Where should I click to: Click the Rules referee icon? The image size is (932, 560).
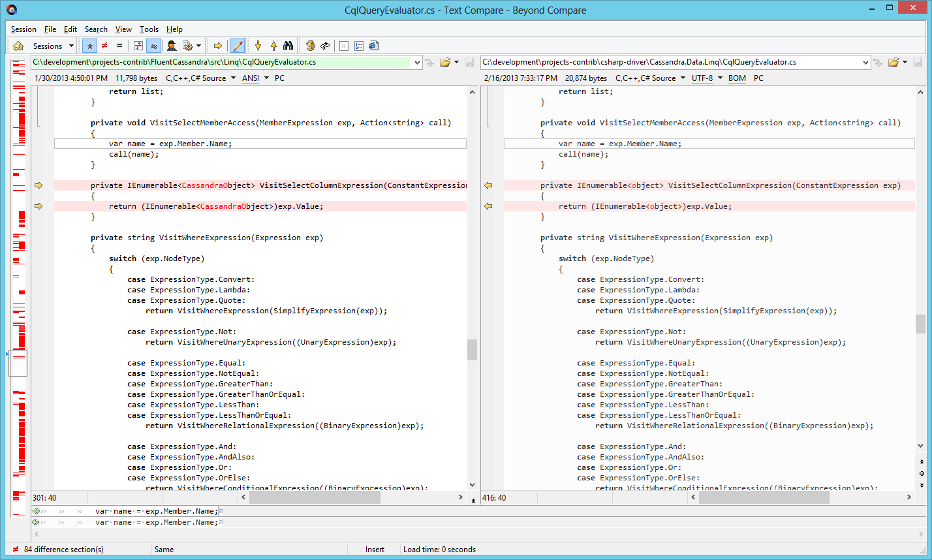(x=172, y=46)
